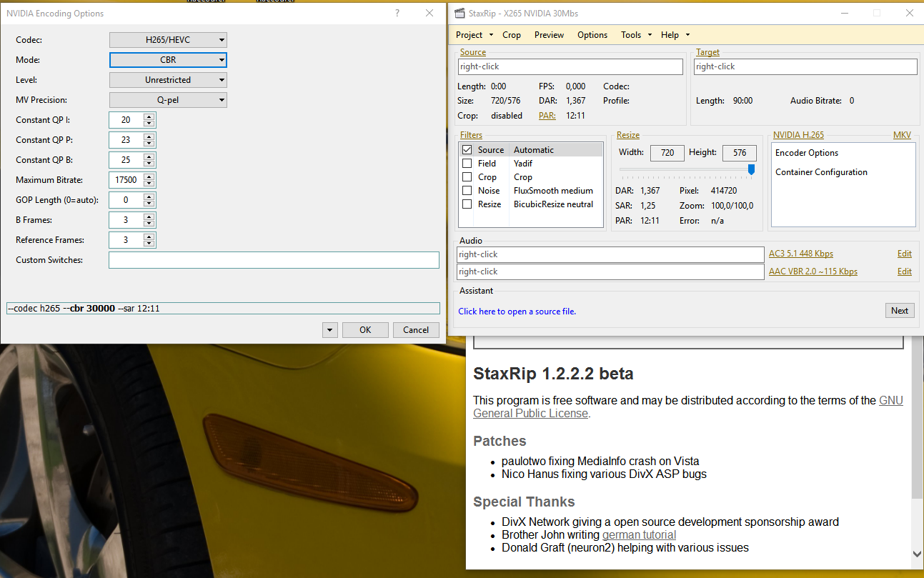Viewport: 924px width, 578px height.
Task: Expand the MV Precision Q-pel dropdown
Action: pos(168,100)
